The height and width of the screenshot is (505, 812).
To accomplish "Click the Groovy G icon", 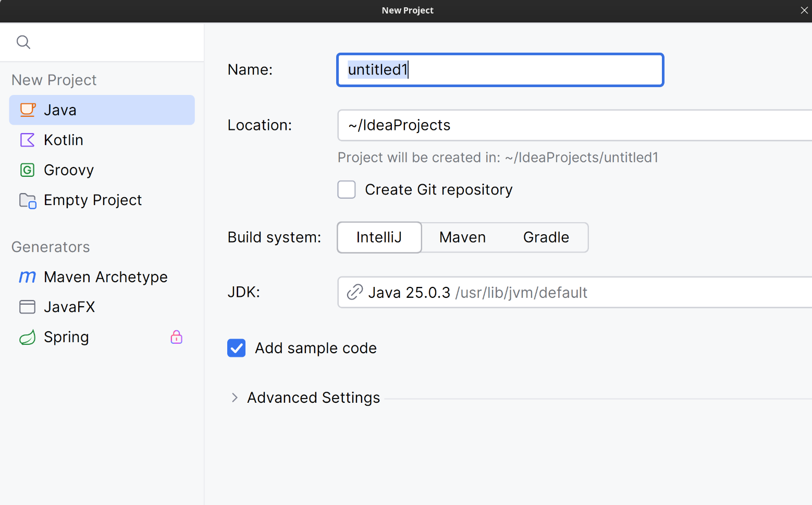I will click(27, 170).
